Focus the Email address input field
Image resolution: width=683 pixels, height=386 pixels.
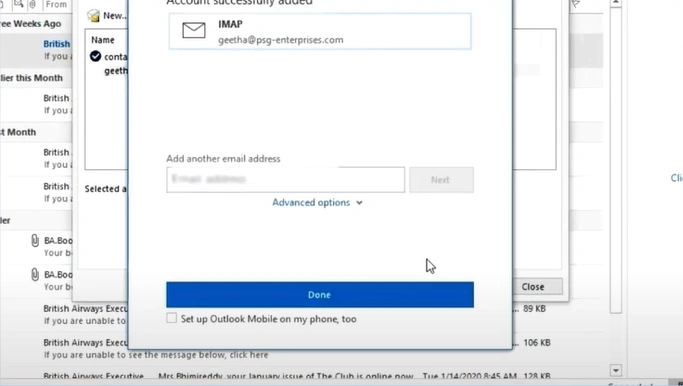(285, 179)
